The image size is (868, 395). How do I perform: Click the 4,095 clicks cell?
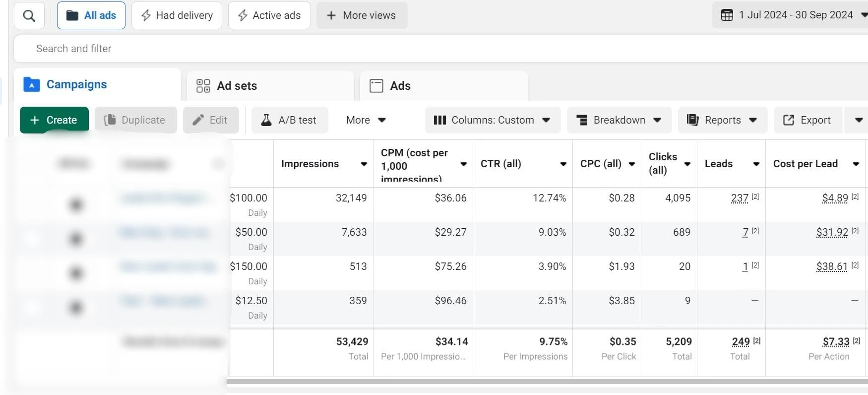pos(669,204)
